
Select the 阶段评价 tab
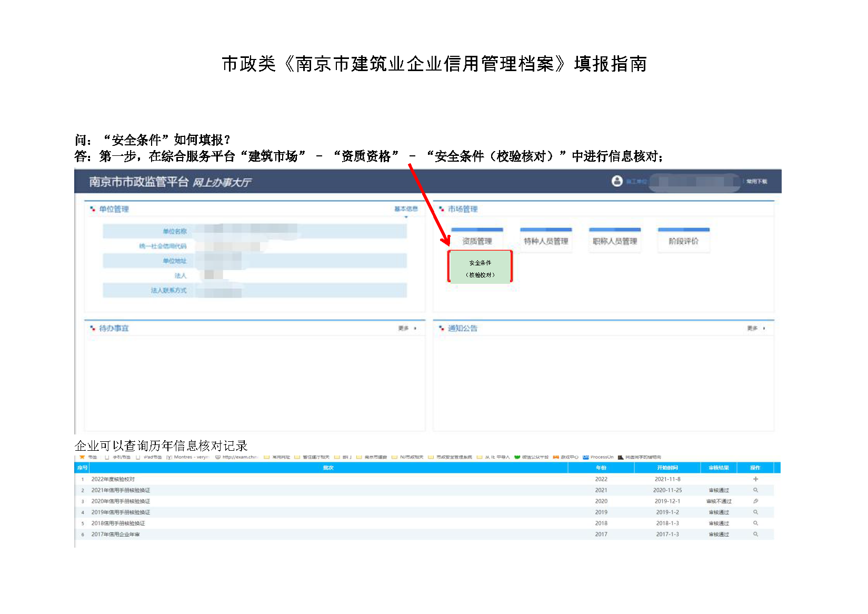(683, 241)
